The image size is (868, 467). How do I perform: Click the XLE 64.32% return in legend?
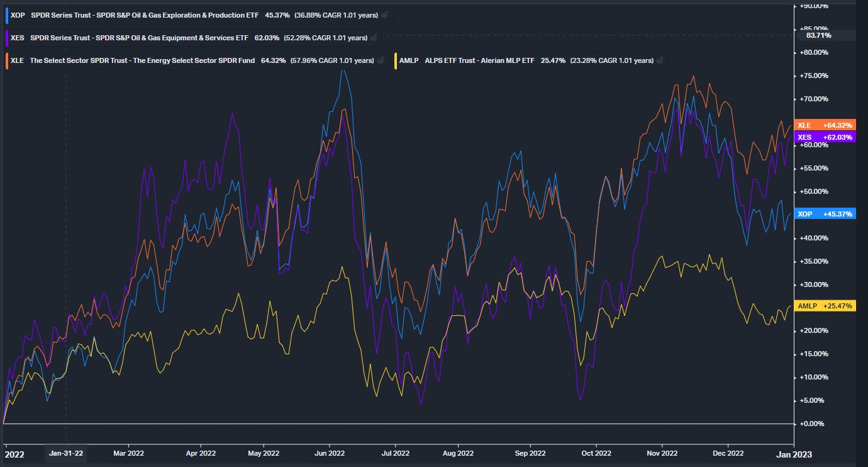coord(274,60)
